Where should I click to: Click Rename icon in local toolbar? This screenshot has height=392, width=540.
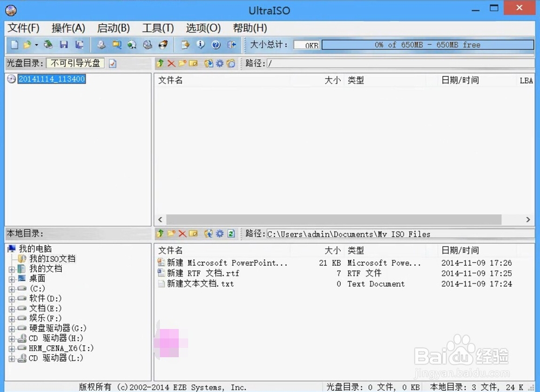[193, 234]
